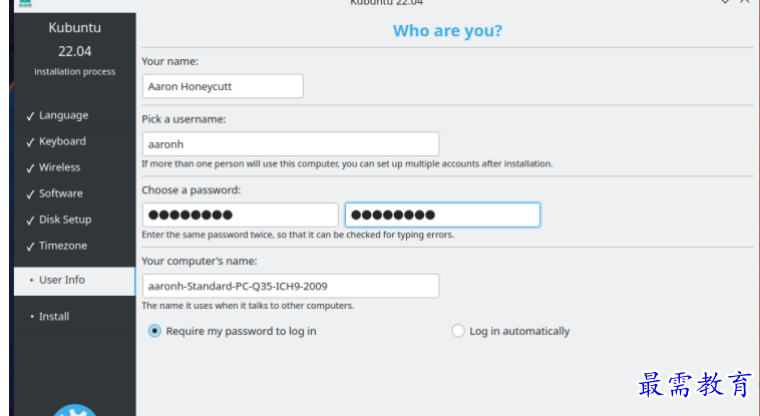760x416 pixels.
Task: Click the Kubuntu 22.04 sidebar title
Action: coord(74,40)
